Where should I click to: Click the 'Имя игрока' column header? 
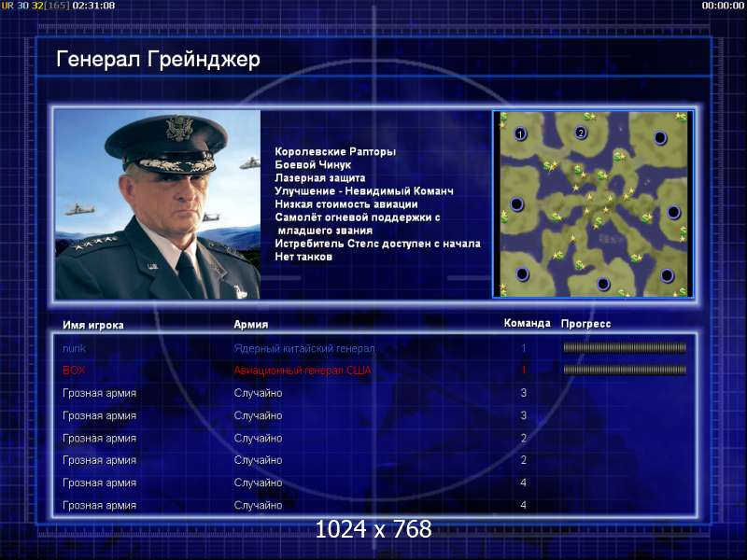(x=93, y=325)
